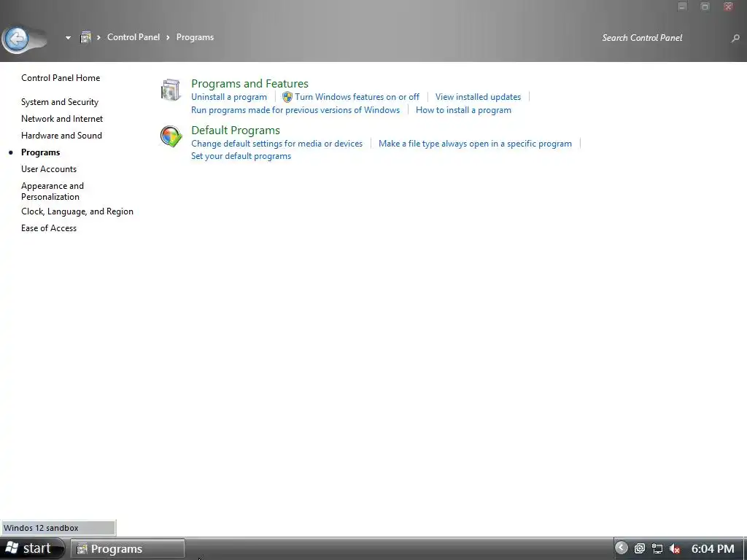Image resolution: width=747 pixels, height=560 pixels.
Task: Click the 6:04 PM clock
Action: coord(713,548)
